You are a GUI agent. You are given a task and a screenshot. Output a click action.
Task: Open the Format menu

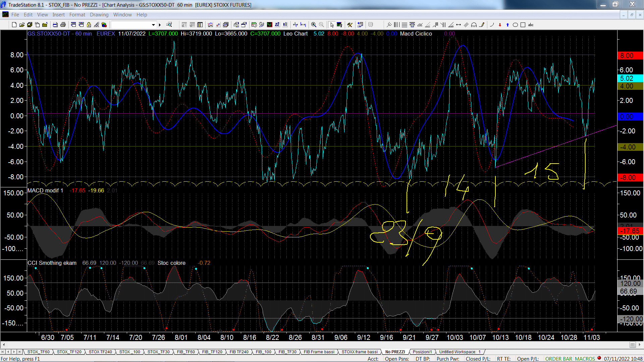pos(77,15)
